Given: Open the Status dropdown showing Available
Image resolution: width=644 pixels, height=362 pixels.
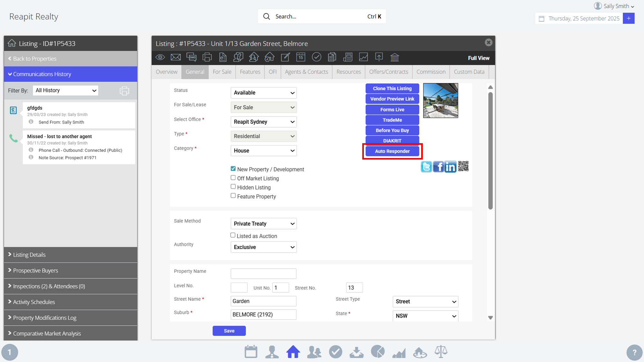Looking at the screenshot, I should [263, 93].
